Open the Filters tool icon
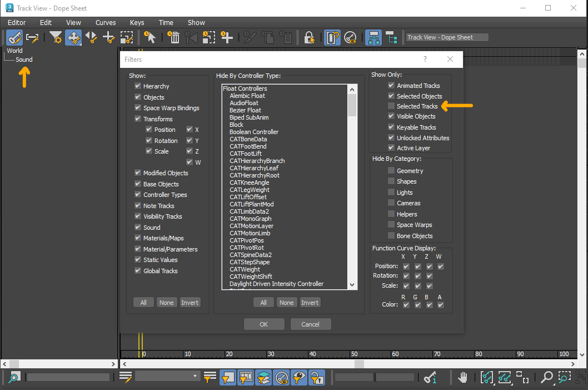The width and height of the screenshot is (588, 390). 56,37
